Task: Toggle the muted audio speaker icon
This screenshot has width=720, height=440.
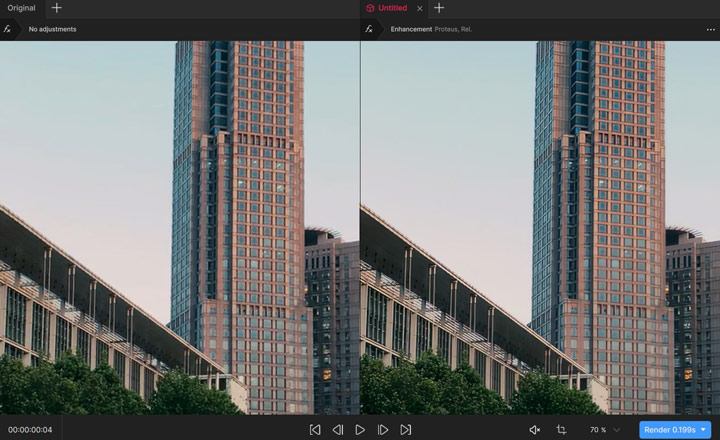Action: pos(534,430)
